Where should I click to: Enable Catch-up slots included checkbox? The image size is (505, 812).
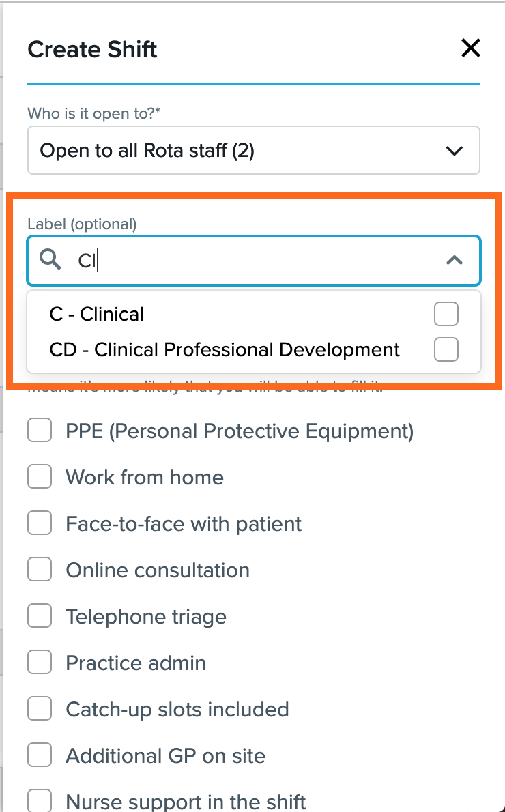click(x=40, y=710)
